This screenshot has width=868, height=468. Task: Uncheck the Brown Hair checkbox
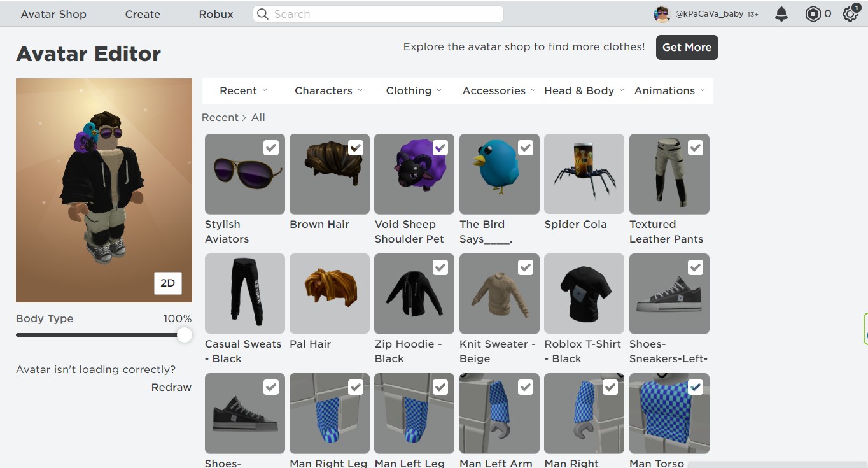tap(356, 148)
